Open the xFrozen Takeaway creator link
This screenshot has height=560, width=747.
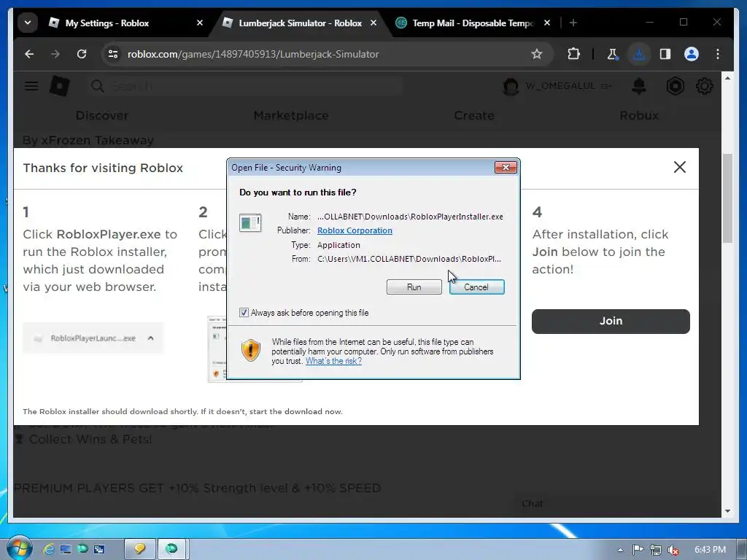pos(98,141)
